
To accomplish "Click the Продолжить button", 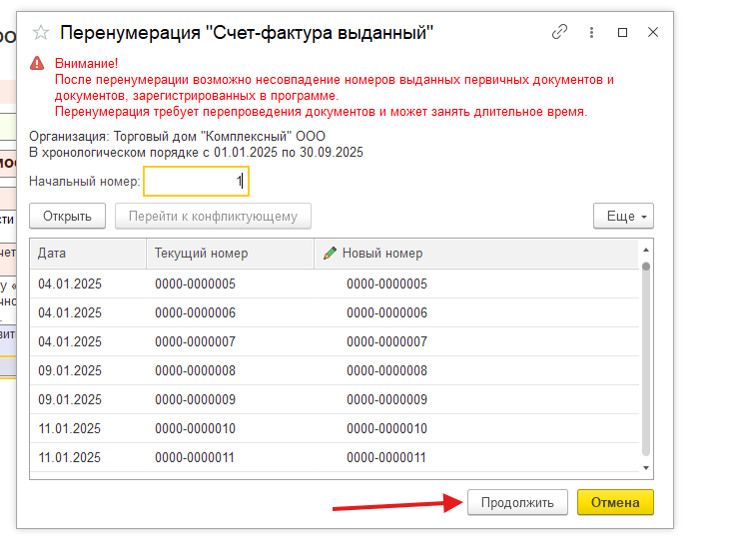I will coord(516,502).
